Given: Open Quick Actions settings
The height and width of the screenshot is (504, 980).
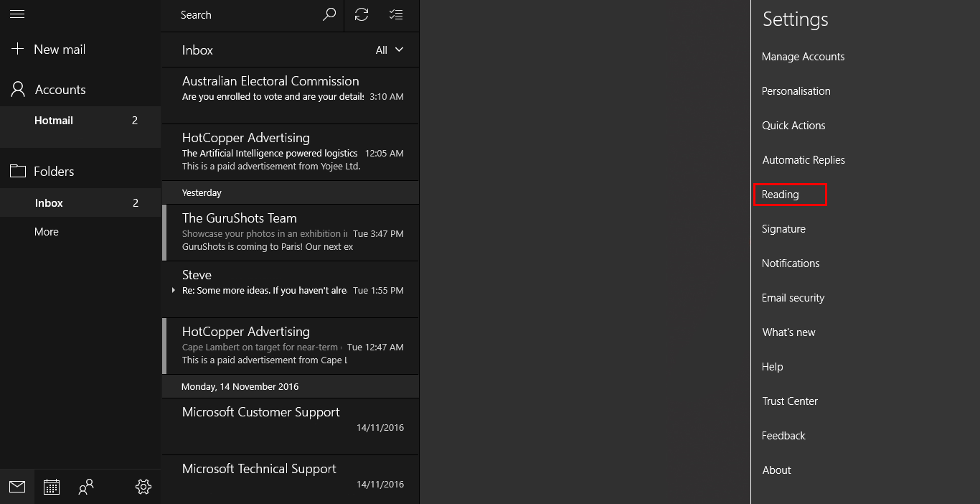Looking at the screenshot, I should tap(793, 126).
